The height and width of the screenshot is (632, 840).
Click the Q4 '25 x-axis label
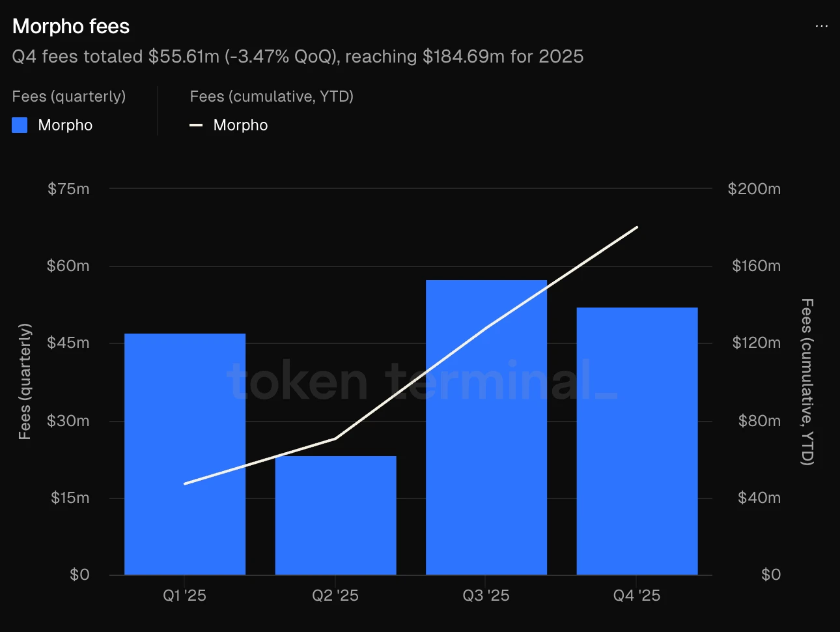click(x=637, y=596)
